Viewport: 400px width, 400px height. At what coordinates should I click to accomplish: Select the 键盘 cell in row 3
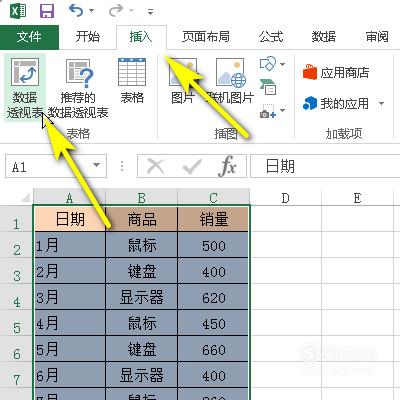pyautogui.click(x=142, y=271)
